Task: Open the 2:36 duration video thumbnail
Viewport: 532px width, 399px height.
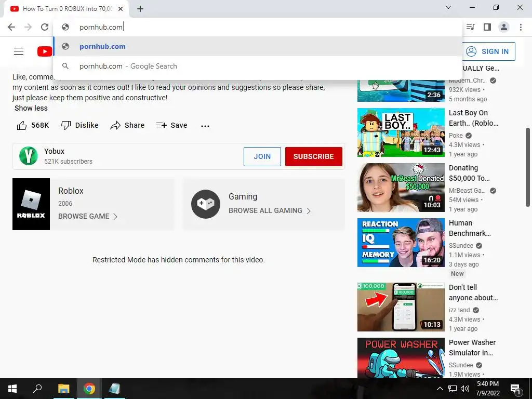Action: click(x=401, y=90)
